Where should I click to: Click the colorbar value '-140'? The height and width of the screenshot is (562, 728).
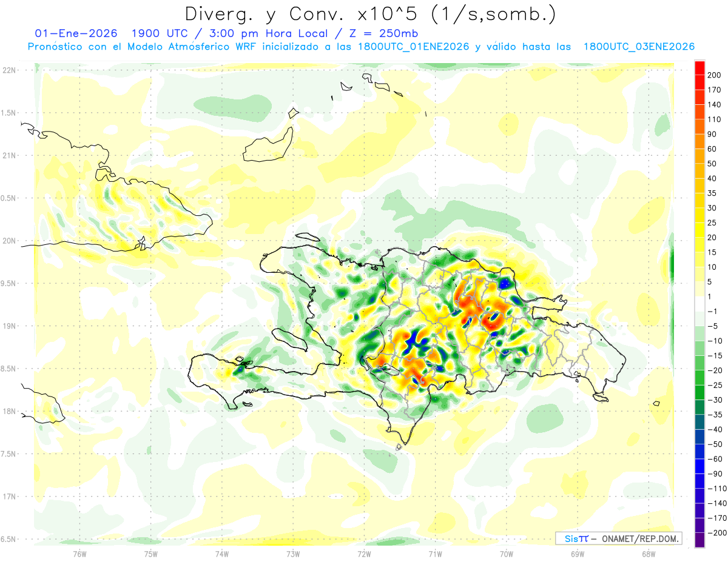coord(716,503)
